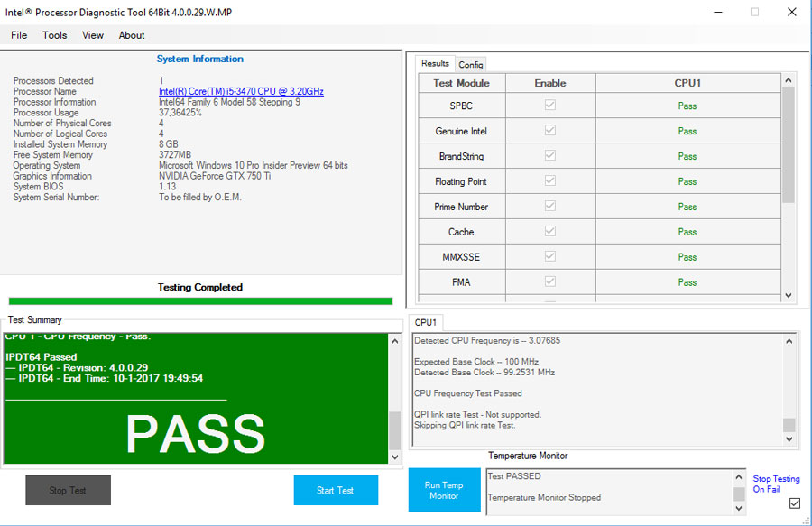Minimize the Intel Processor Diagnostic Tool window
Screen dimensions: 812x526
click(718, 12)
